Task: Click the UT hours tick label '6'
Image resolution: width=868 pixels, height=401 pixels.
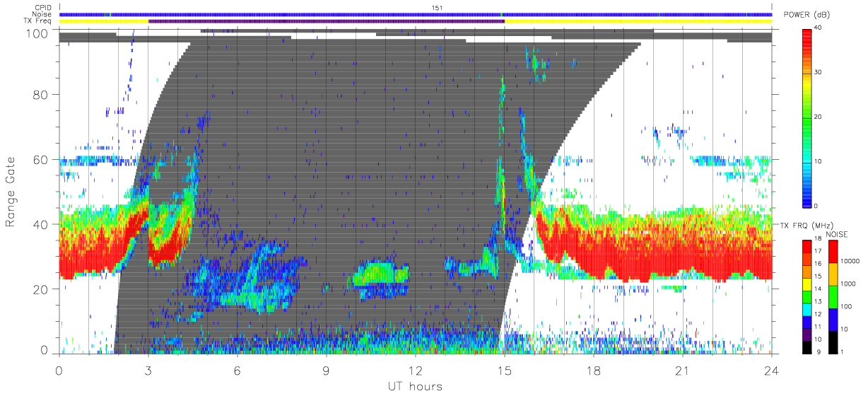Action: 237,370
